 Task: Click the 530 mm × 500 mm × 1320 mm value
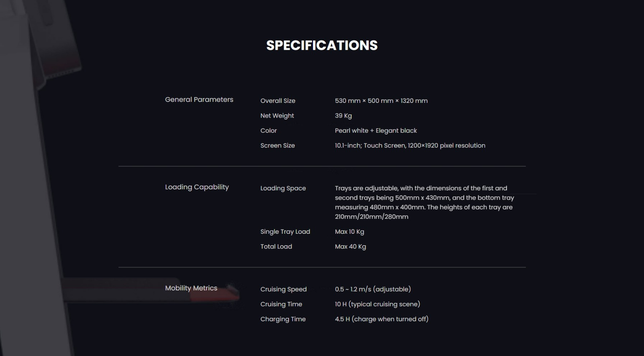381,101
